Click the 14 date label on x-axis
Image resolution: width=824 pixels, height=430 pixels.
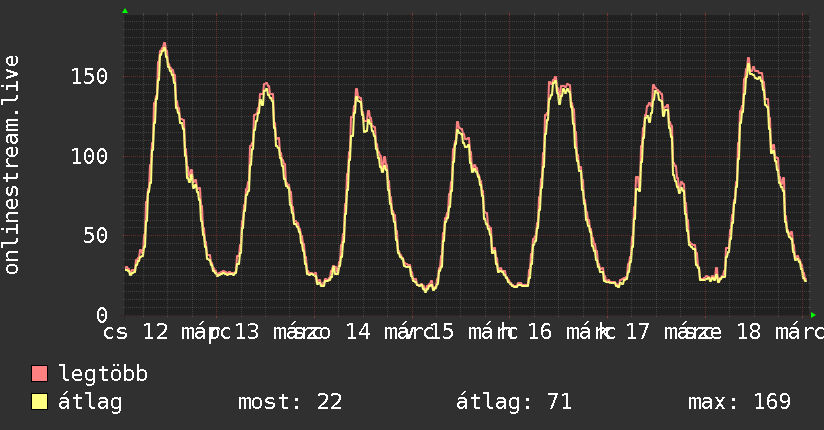click(358, 332)
